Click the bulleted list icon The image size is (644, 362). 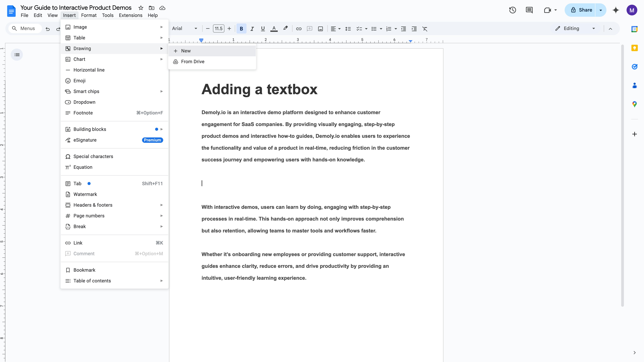(x=374, y=29)
